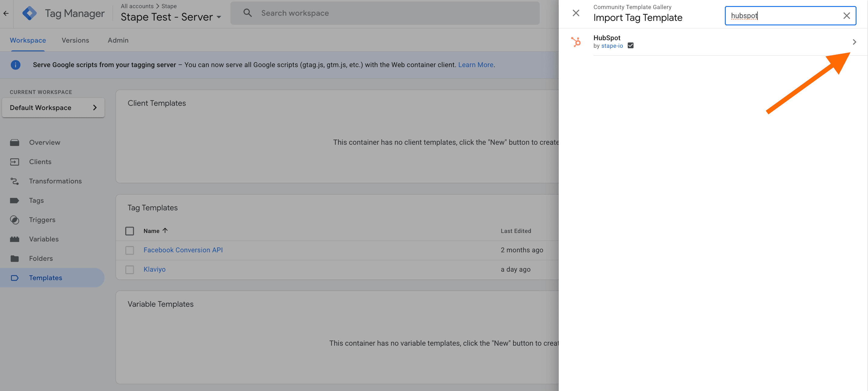Select all templates via the Name header checkbox
868x391 pixels.
pos(130,231)
